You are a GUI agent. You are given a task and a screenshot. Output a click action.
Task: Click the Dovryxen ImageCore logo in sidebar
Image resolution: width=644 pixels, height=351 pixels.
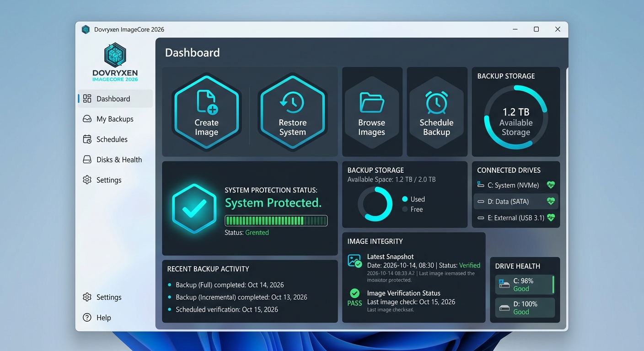coord(115,62)
